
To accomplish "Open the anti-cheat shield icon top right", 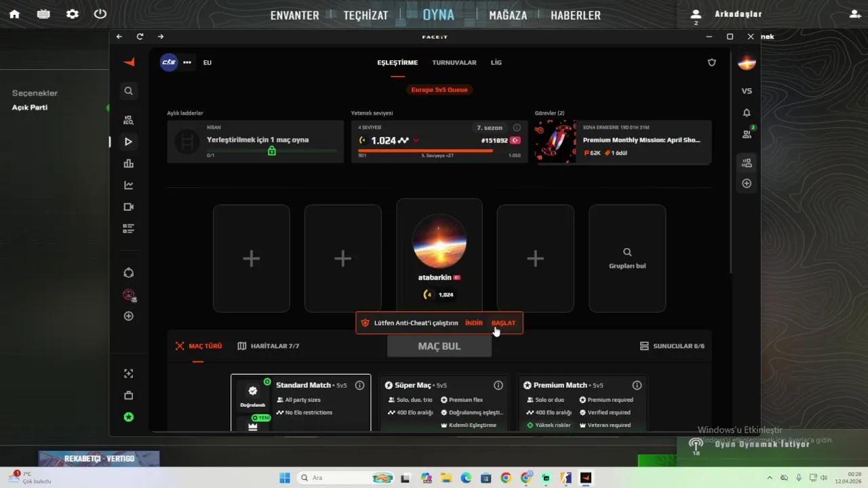I will [x=711, y=62].
